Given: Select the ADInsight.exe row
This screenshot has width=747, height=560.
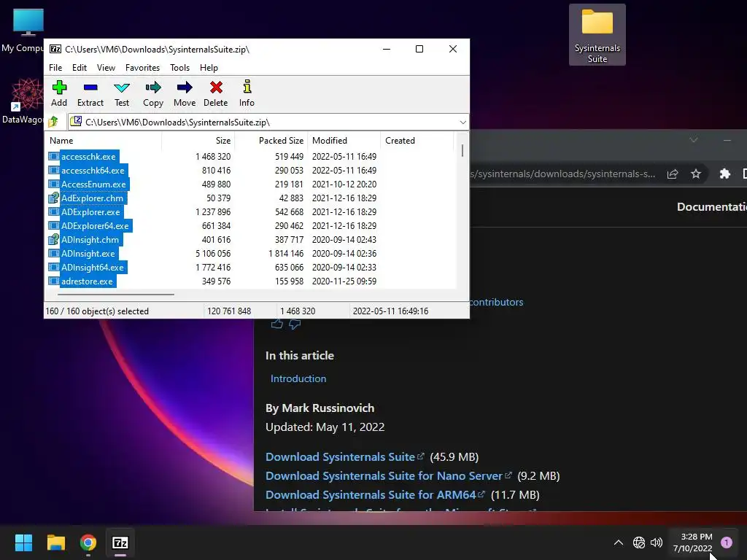Looking at the screenshot, I should (x=250, y=253).
